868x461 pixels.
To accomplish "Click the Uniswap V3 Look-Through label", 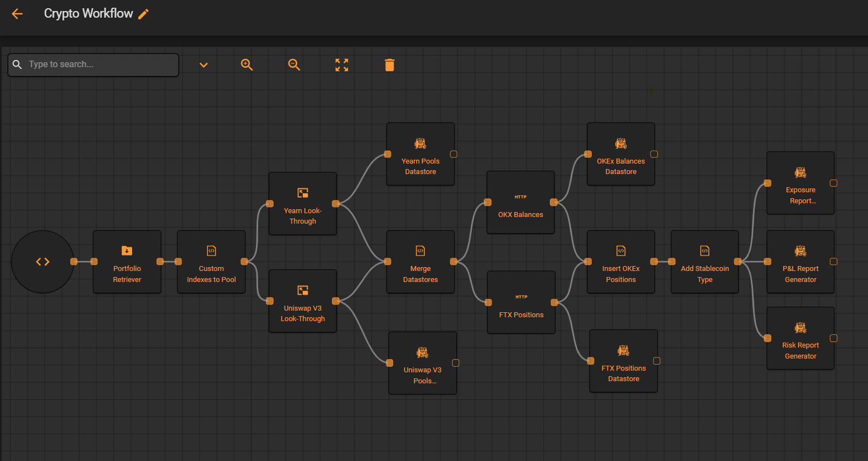I will point(303,313).
